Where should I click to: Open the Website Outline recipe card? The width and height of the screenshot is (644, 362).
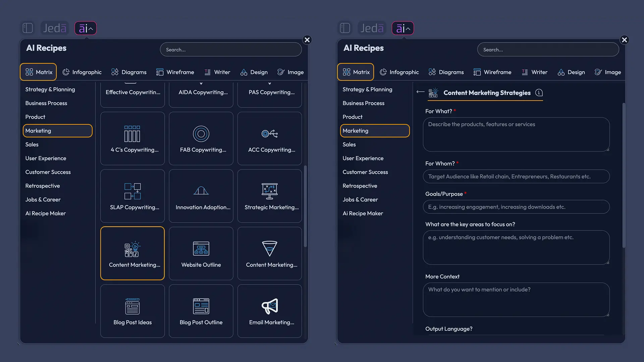click(201, 253)
